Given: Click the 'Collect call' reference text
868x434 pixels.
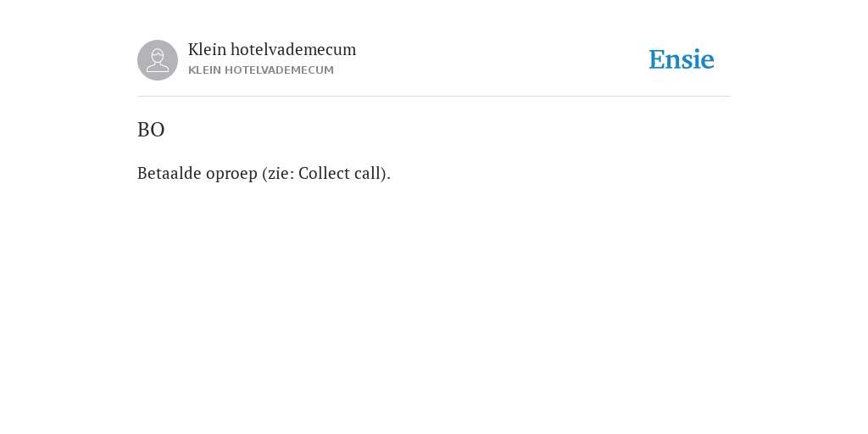Looking at the screenshot, I should tap(340, 173).
